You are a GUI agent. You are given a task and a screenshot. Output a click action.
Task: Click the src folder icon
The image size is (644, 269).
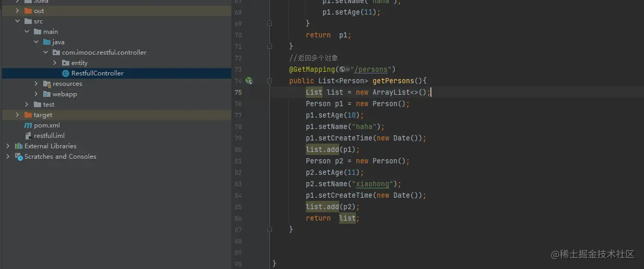tap(28, 21)
